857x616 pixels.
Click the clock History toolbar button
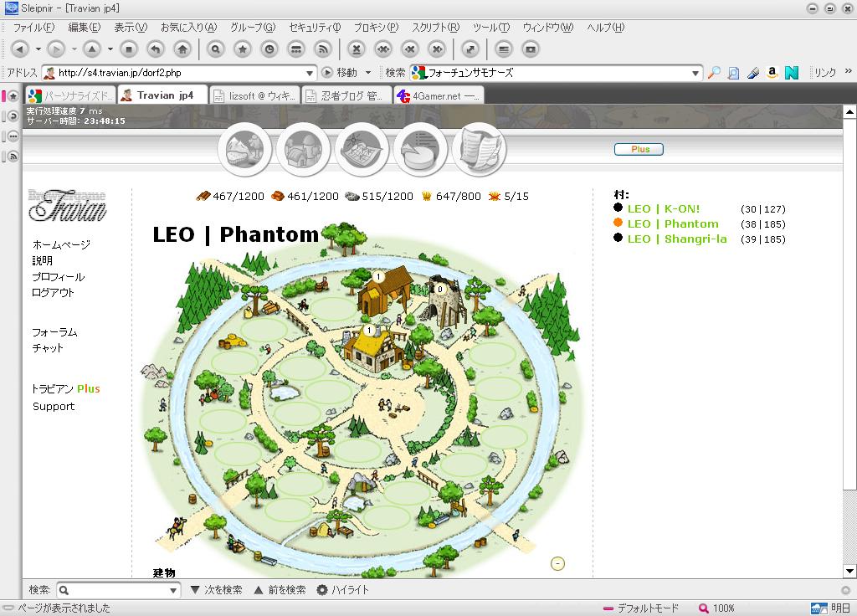pyautogui.click(x=269, y=49)
